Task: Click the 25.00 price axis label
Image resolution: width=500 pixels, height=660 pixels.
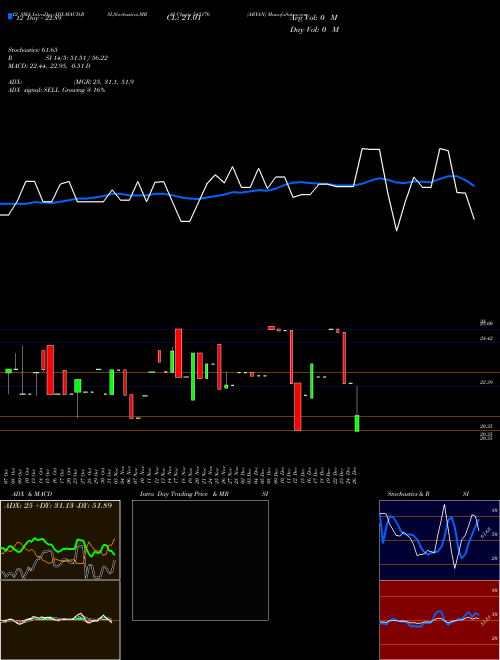Action: click(x=486, y=323)
